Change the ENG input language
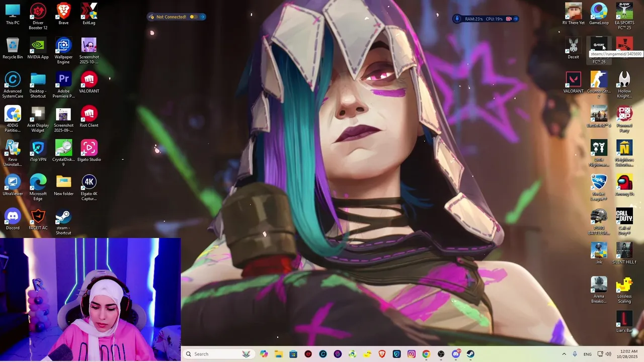This screenshot has height=362, width=644. (x=588, y=354)
